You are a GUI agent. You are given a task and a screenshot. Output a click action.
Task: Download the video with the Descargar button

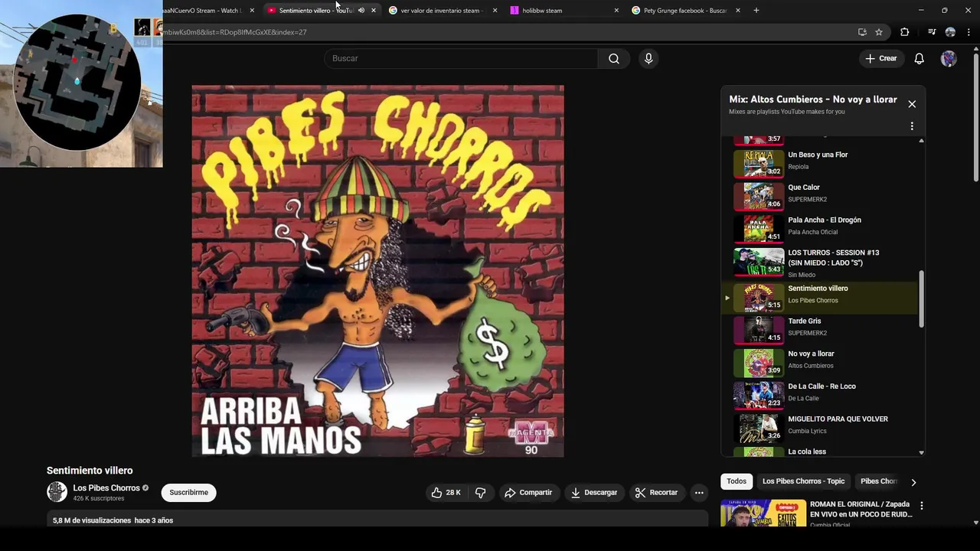pyautogui.click(x=594, y=493)
